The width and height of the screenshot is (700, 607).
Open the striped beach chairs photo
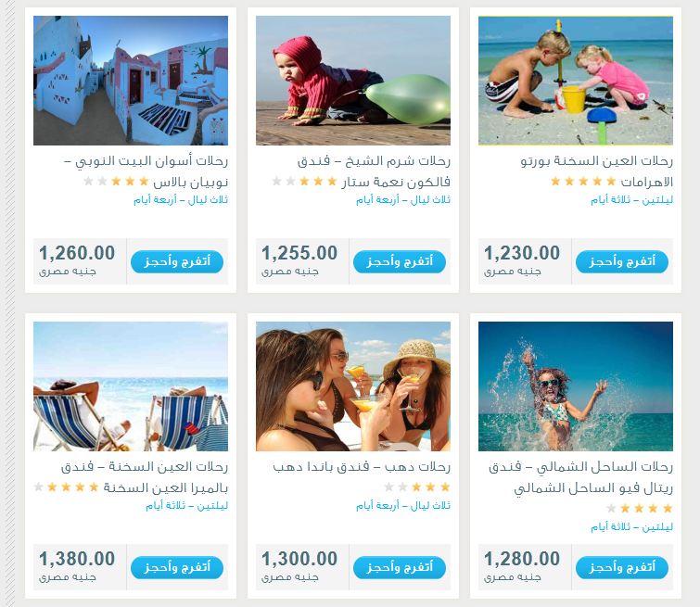click(x=131, y=386)
